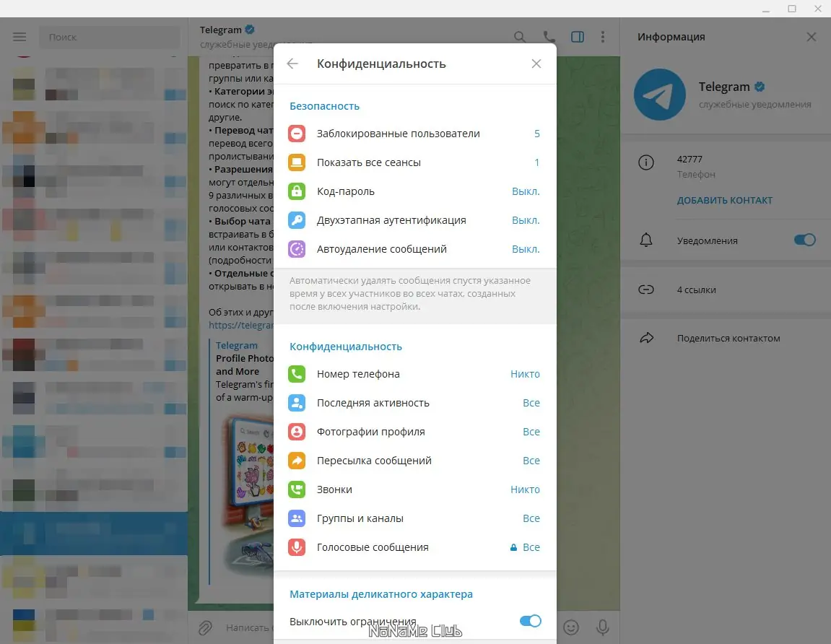Screen dimensions: 831x644
Task: Open Автоудаление сообщений settings
Action: coord(415,249)
